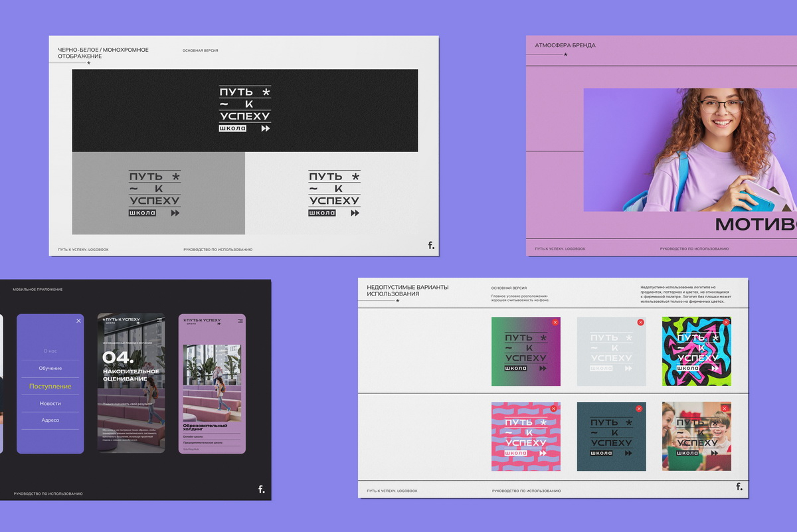The width and height of the screenshot is (797, 532).
Task: Click 'Путь к успеху. Logobook' footer on the unacceptable variants slide
Action: 392,491
